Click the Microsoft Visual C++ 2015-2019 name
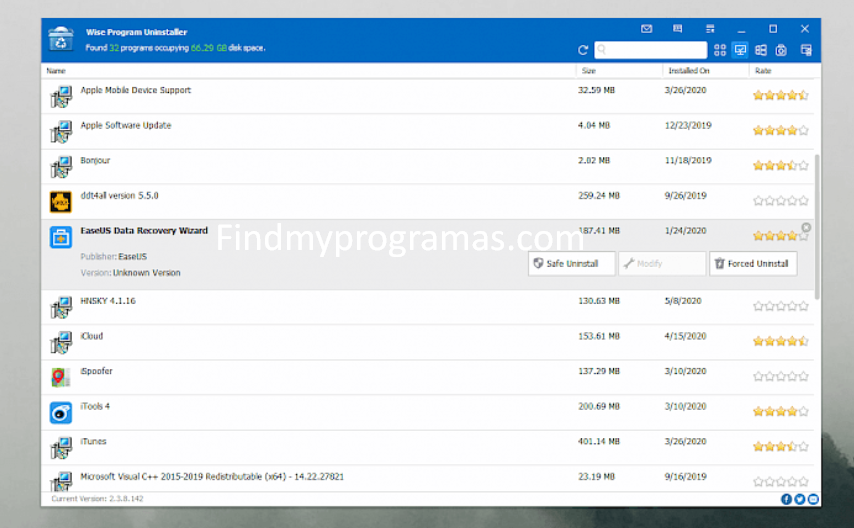The image size is (854, 528). coord(212,477)
